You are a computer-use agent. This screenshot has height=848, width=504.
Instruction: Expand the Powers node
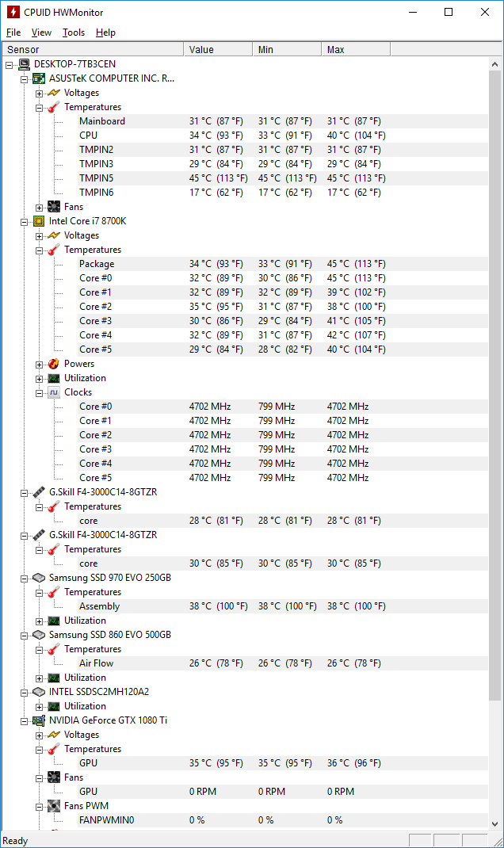40,365
